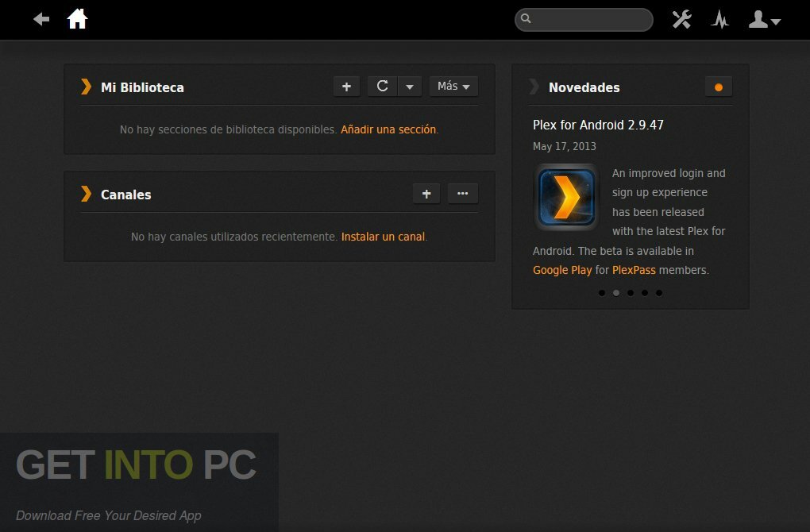
Task: Open the Más dropdown menu
Action: click(x=453, y=87)
